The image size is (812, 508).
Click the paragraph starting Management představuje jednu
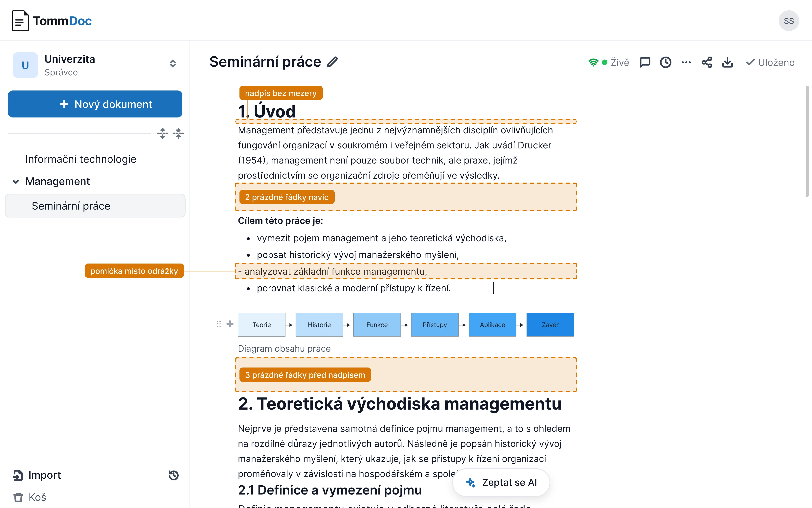[x=395, y=153]
